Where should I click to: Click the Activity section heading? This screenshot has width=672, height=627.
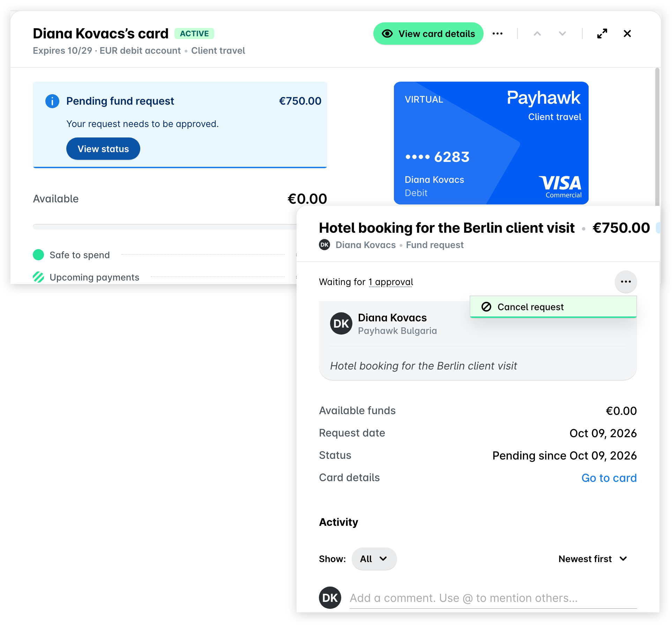(338, 522)
